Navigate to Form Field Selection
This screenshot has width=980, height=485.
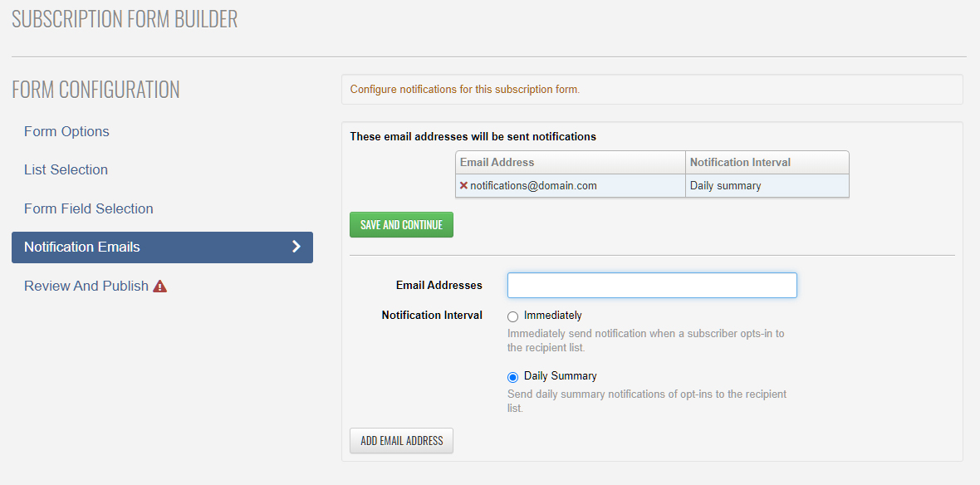[x=88, y=208]
